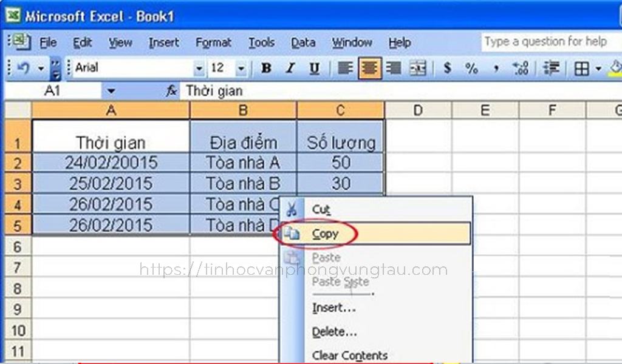Align text left
622x364 pixels.
tap(345, 68)
